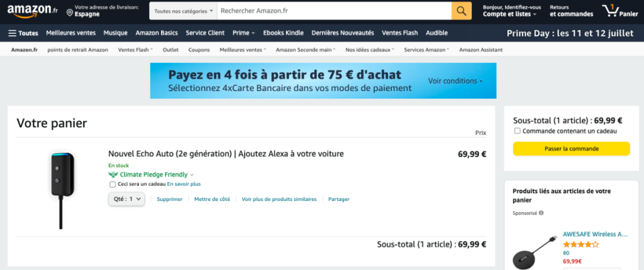
Task: Open Ventes Flash submenu in subnav
Action: [x=135, y=50]
